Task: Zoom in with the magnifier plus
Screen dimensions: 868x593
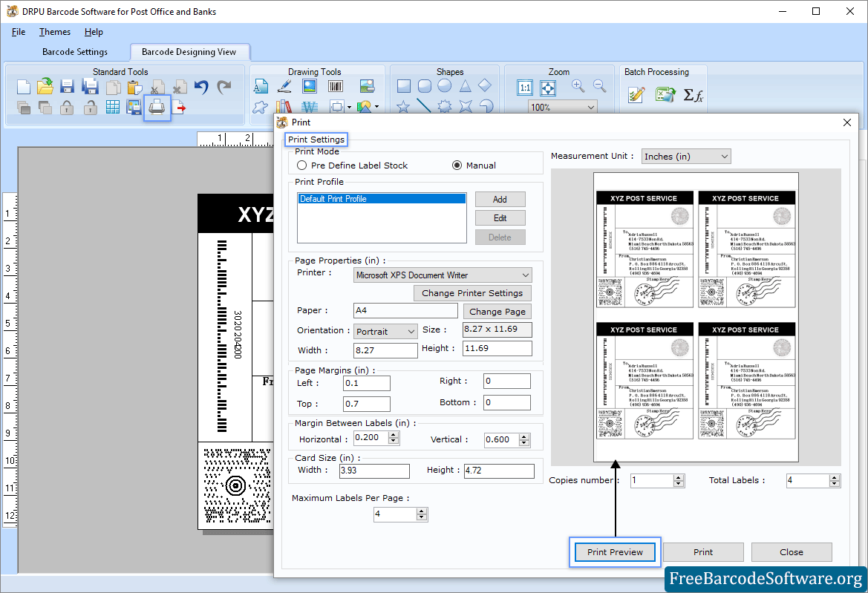Action: click(578, 86)
